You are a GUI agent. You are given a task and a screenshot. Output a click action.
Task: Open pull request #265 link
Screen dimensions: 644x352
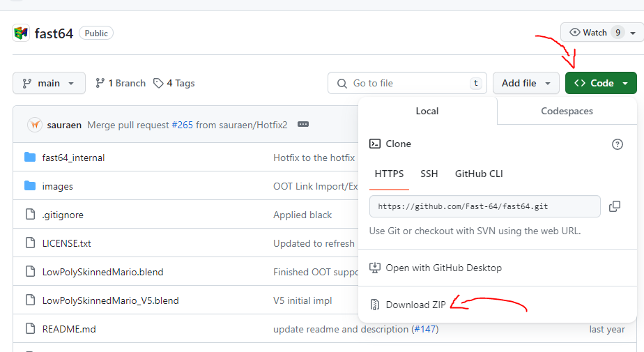(x=182, y=125)
